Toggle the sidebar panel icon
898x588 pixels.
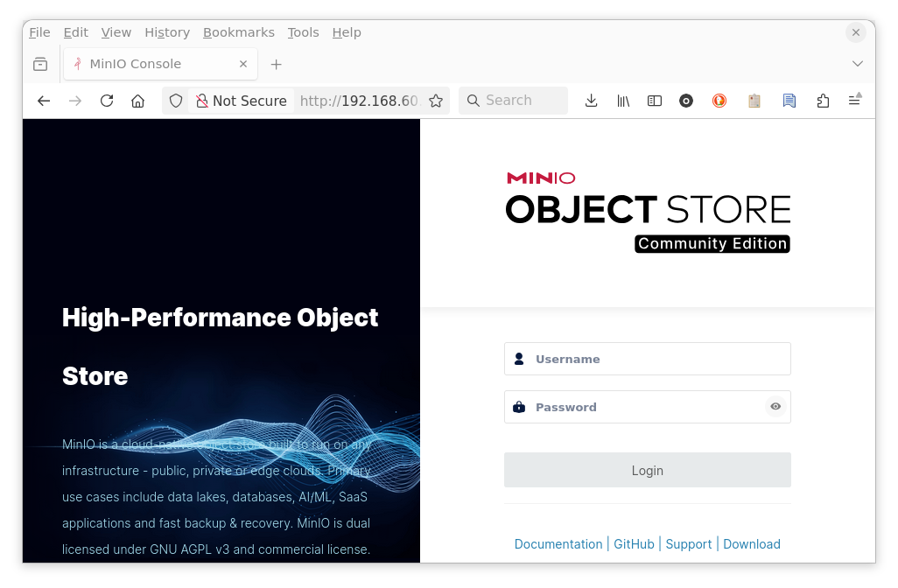pos(655,101)
